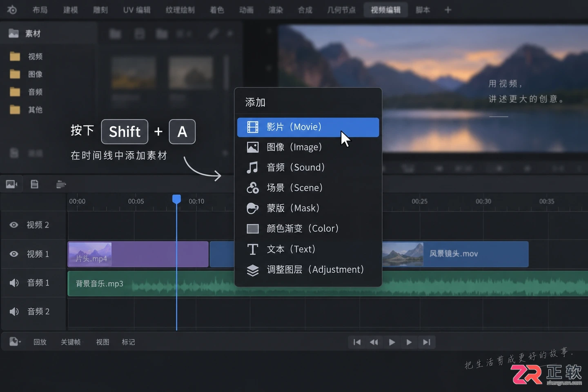Open the 音频 folder in 素材
Image resolution: width=588 pixels, height=392 pixels.
pyautogui.click(x=26, y=92)
